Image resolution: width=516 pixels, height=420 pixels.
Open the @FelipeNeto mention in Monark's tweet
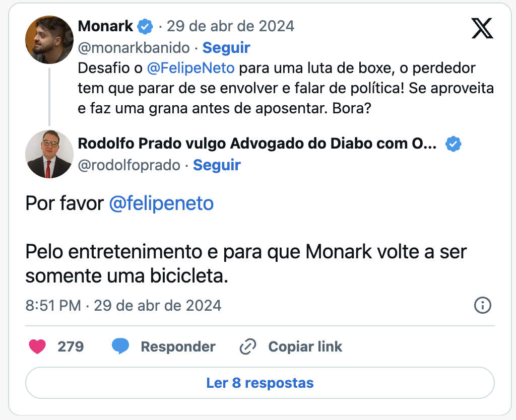coord(191,68)
